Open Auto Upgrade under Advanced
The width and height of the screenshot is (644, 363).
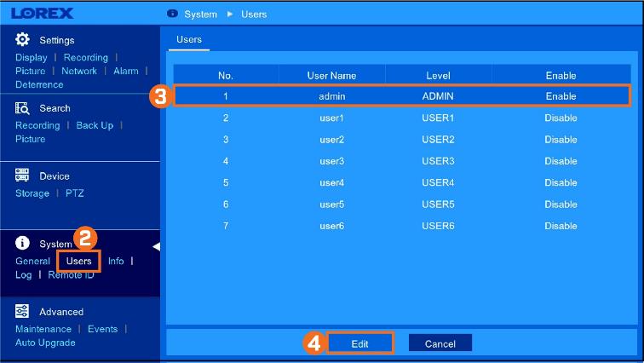[x=45, y=343]
